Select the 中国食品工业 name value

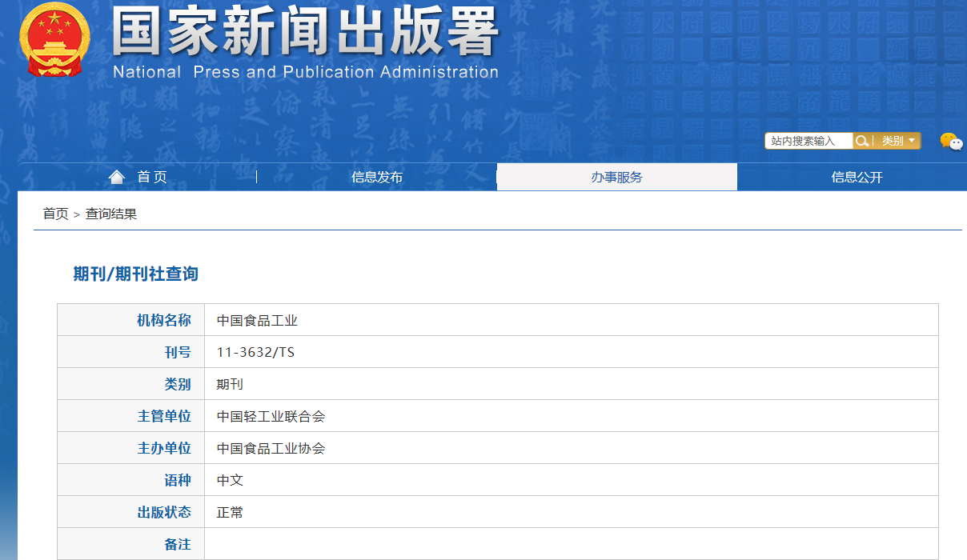[257, 320]
